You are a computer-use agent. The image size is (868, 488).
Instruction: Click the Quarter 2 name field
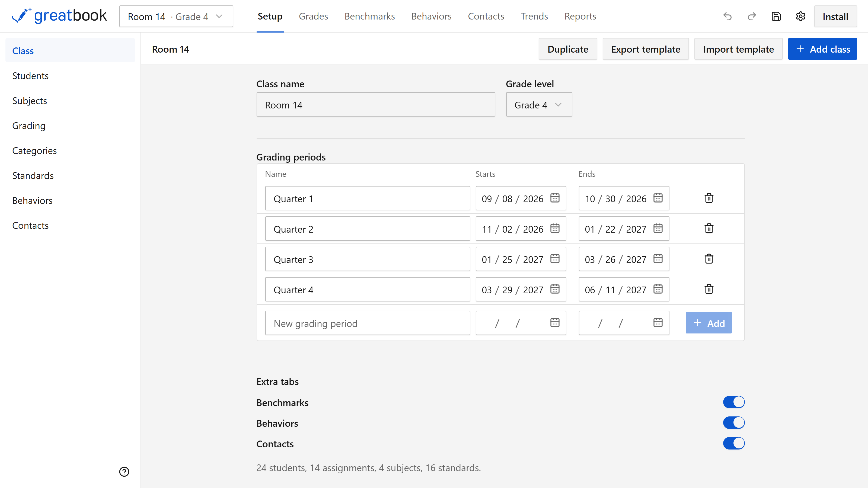click(x=368, y=229)
